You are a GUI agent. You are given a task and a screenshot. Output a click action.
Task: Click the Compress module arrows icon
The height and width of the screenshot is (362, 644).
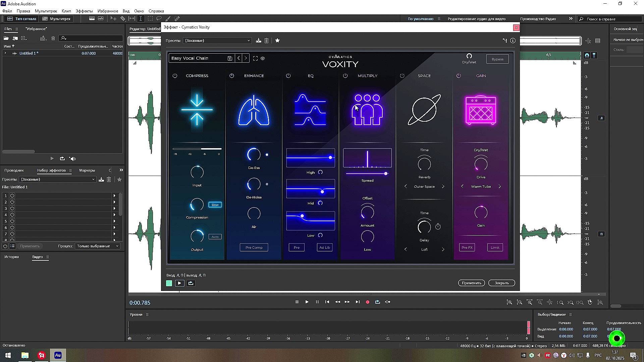[x=197, y=110]
